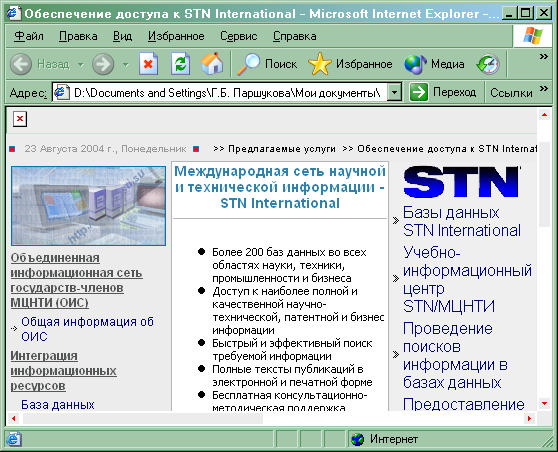Maximize the Internet Explorer window
This screenshot has height=452, width=558.
point(526,13)
